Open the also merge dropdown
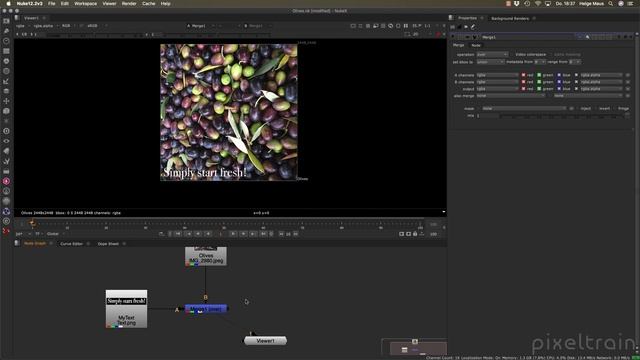The width and height of the screenshot is (640, 360). (x=510, y=96)
